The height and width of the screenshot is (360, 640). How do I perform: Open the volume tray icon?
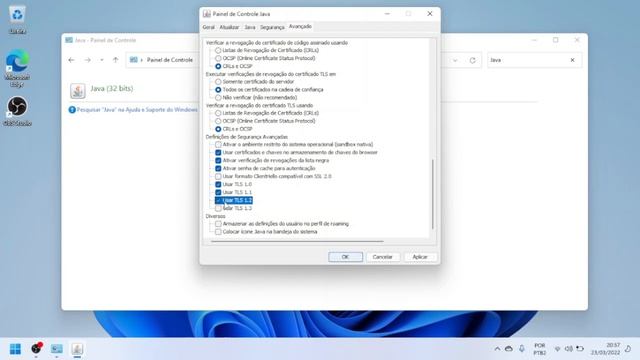568,349
